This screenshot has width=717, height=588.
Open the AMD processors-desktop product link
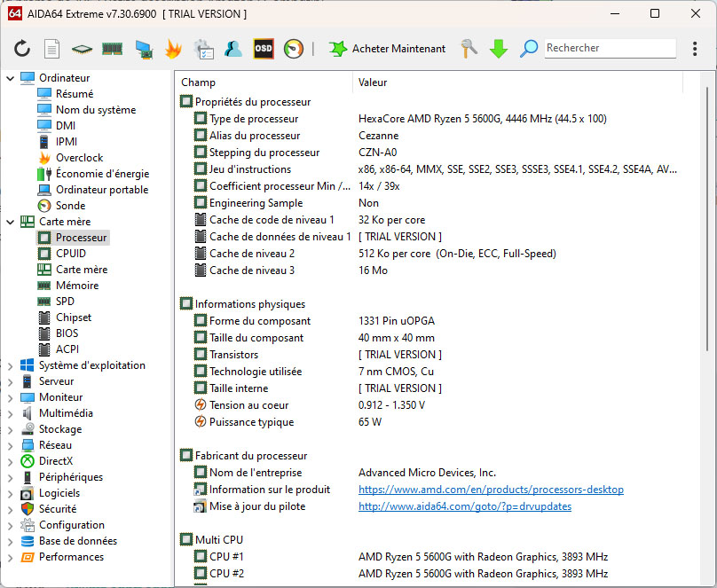coord(491,490)
